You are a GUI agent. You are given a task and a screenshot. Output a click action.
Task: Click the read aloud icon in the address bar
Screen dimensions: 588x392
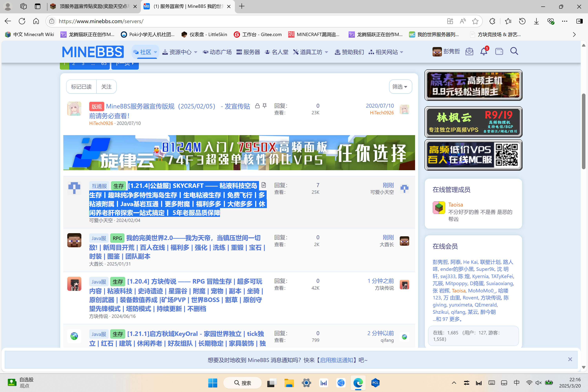pyautogui.click(x=463, y=21)
